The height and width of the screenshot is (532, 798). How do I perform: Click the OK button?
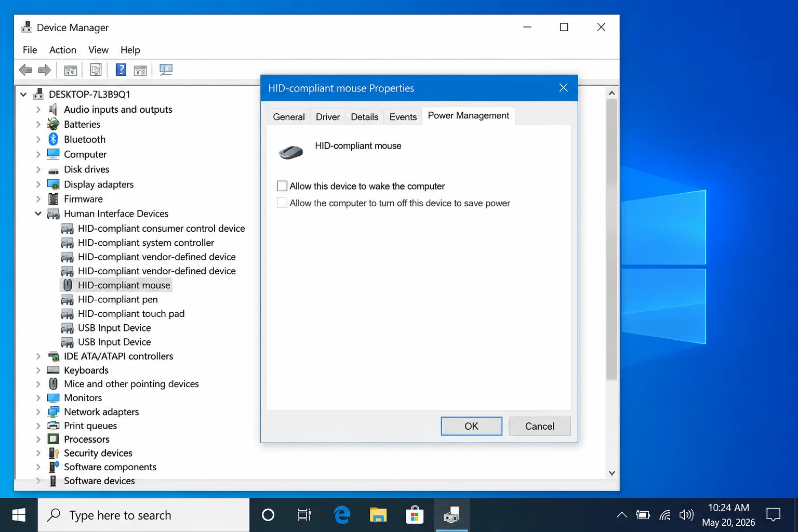point(471,426)
